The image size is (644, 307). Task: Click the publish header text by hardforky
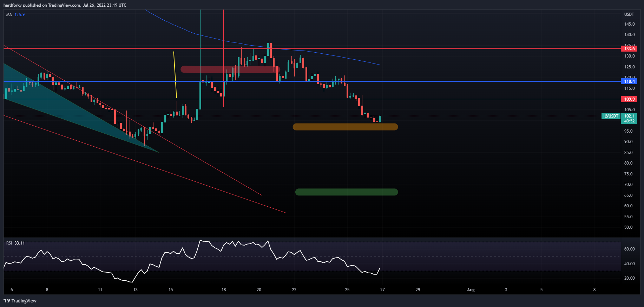coord(65,5)
